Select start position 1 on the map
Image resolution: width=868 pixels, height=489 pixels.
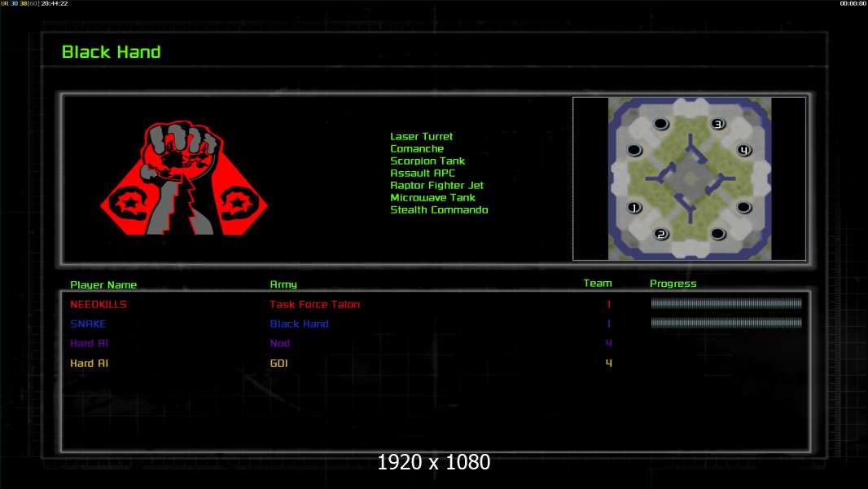click(x=634, y=208)
